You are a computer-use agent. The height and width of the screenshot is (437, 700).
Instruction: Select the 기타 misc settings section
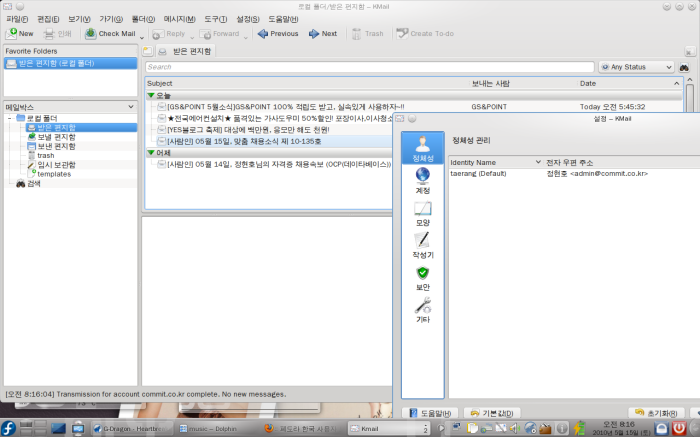coord(422,310)
